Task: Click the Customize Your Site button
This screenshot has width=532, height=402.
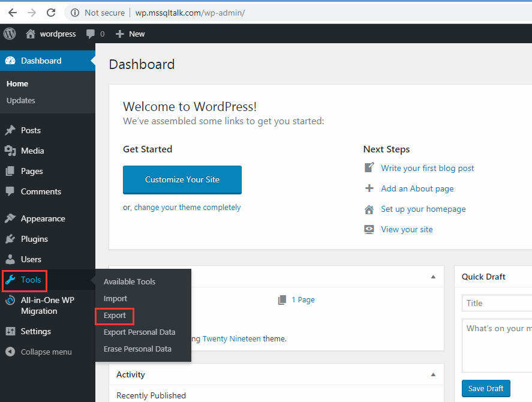Action: pos(182,179)
